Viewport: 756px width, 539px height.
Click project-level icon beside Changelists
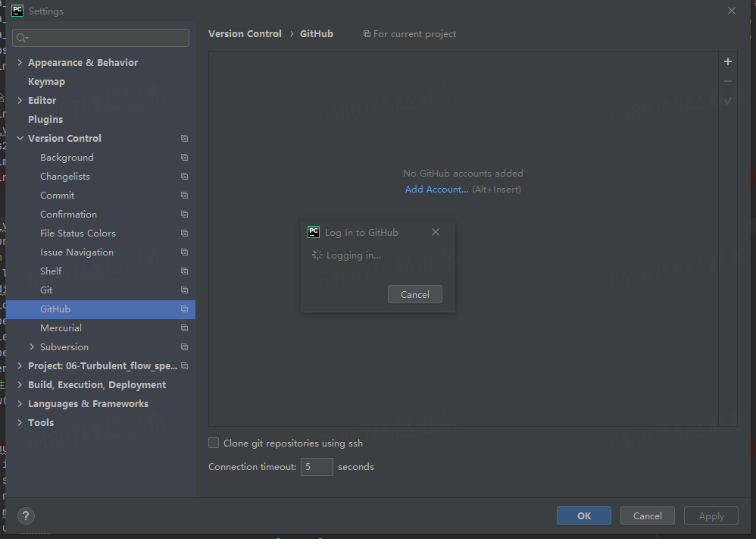pyautogui.click(x=184, y=176)
